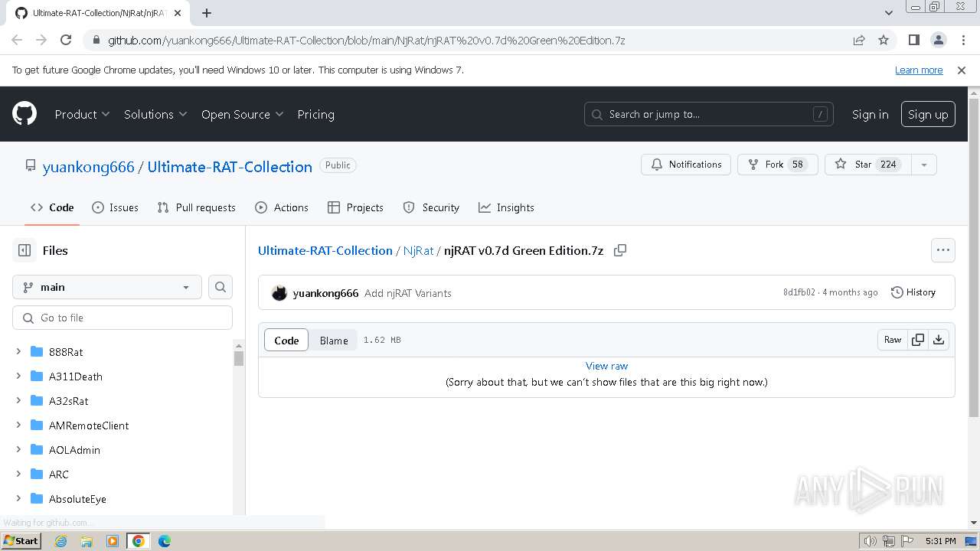Focus the Go to file input
Viewport: 980px width, 551px height.
pyautogui.click(x=122, y=318)
